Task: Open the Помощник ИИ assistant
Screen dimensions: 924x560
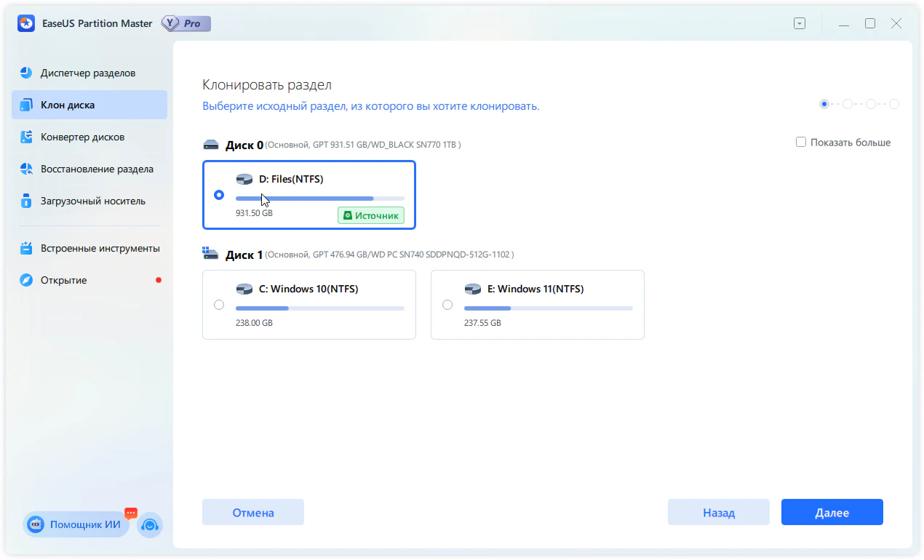Action: tap(76, 524)
